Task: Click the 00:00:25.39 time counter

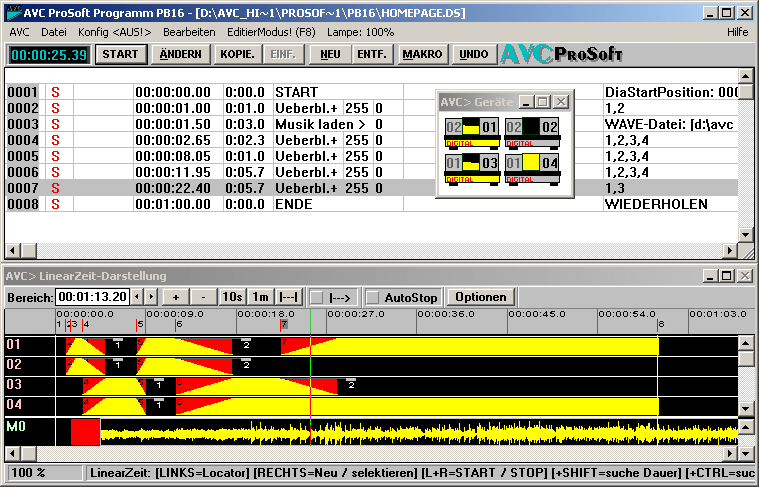Action: (x=49, y=55)
